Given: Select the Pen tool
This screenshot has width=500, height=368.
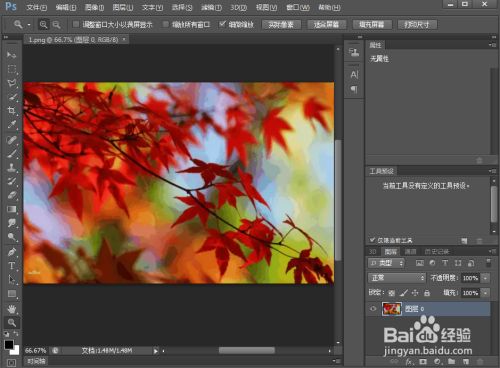Looking at the screenshot, I should pyautogui.click(x=12, y=252).
